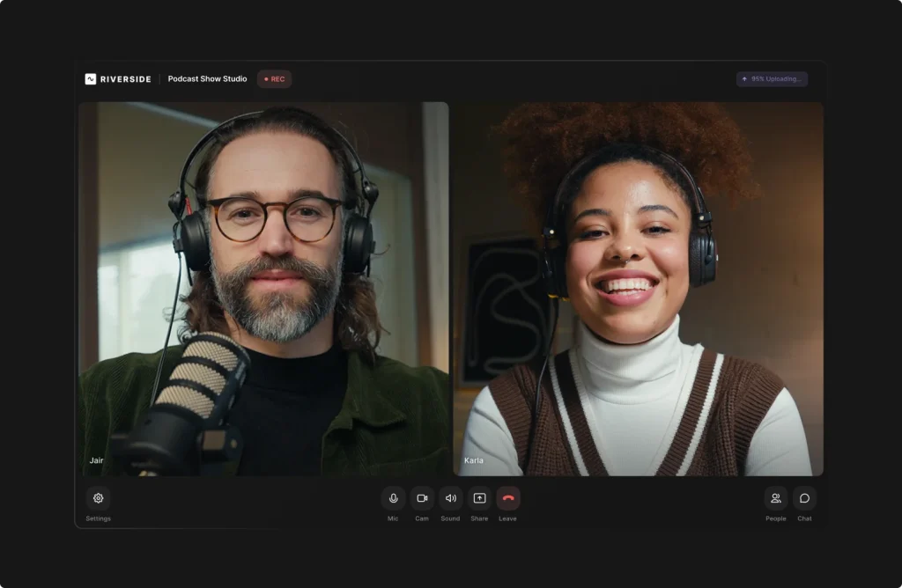Click the upload arrow icon
This screenshot has height=588, width=902.
tap(744, 78)
